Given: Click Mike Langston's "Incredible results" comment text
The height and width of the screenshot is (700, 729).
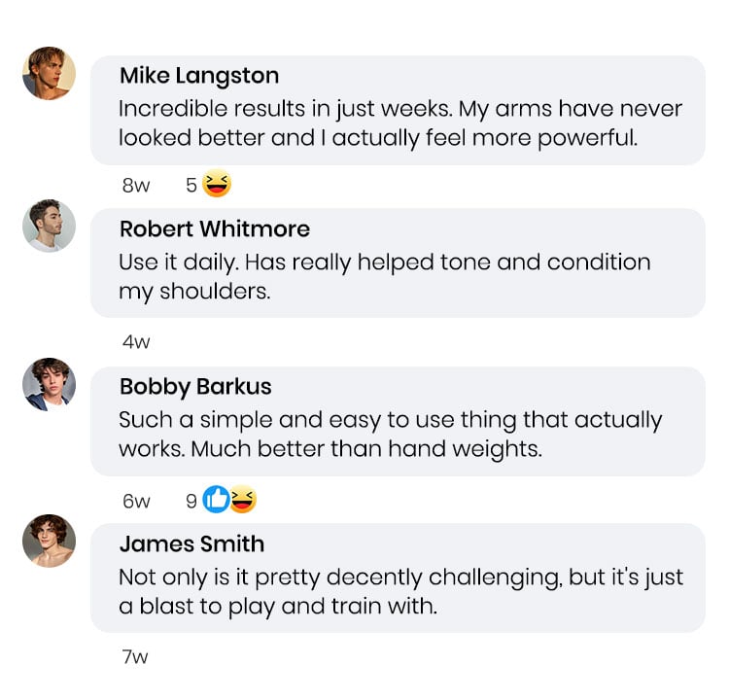Looking at the screenshot, I should 399,122.
